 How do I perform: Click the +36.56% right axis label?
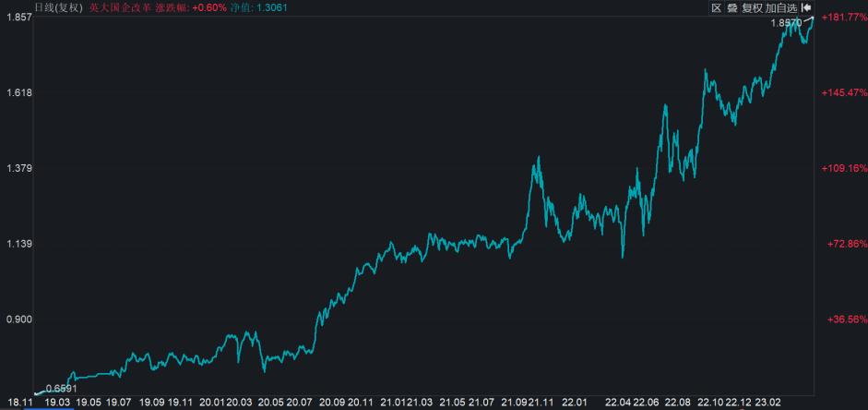(x=847, y=320)
